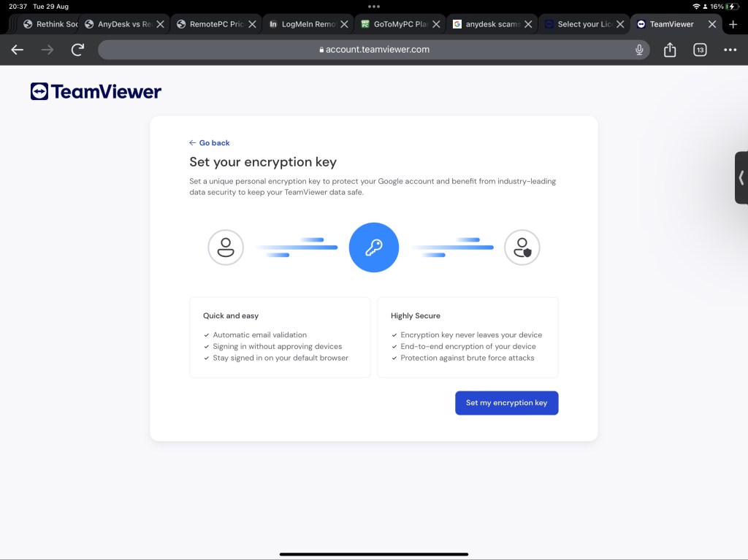This screenshot has width=748, height=560.
Task: Close the Select your Lic tab
Action: coord(620,24)
